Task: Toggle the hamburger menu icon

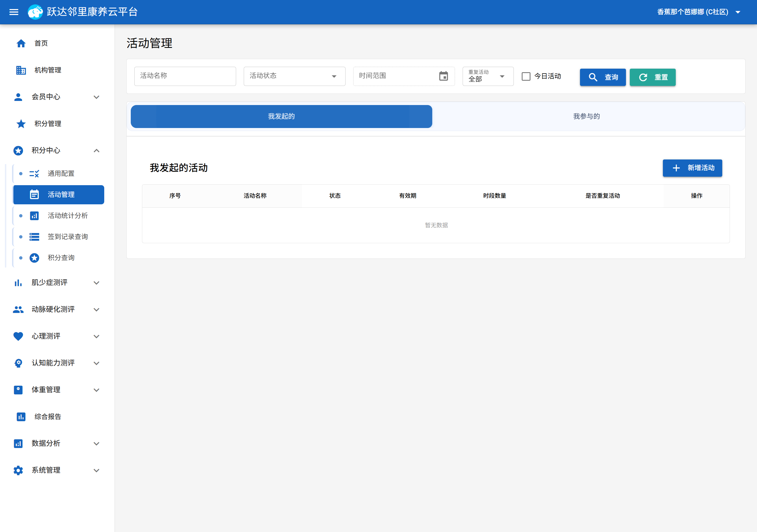Action: [14, 12]
